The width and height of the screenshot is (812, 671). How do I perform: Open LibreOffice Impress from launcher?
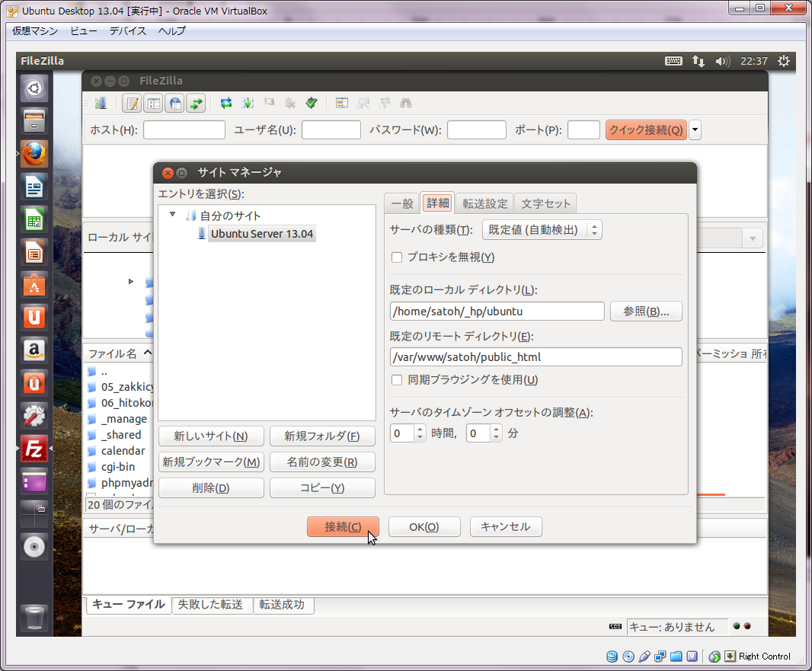34,253
